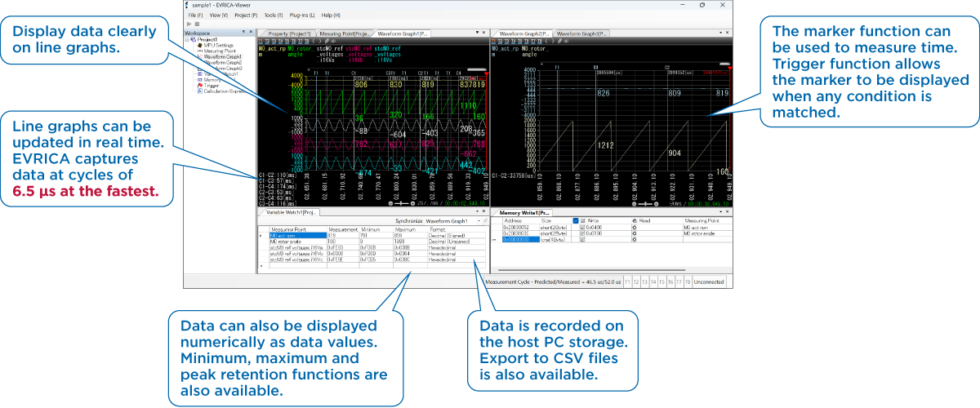Toggle Write checkbox for address 0x00000000
980x408 pixels.
[582, 239]
